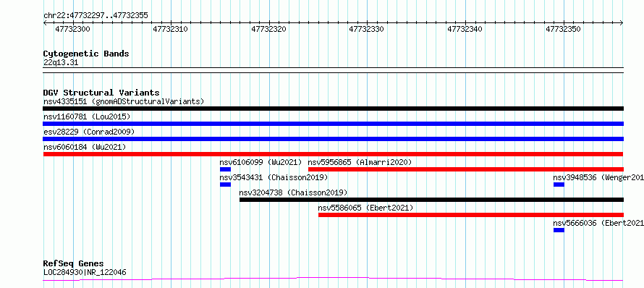
Task: Click the chr22:47732297..47732355 region label
Action: pyautogui.click(x=96, y=16)
